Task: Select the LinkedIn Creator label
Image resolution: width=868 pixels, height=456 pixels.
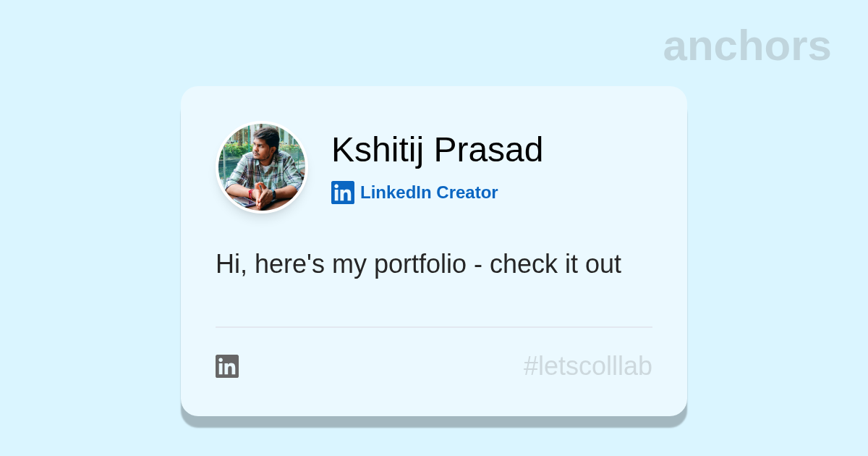Action: (x=428, y=193)
